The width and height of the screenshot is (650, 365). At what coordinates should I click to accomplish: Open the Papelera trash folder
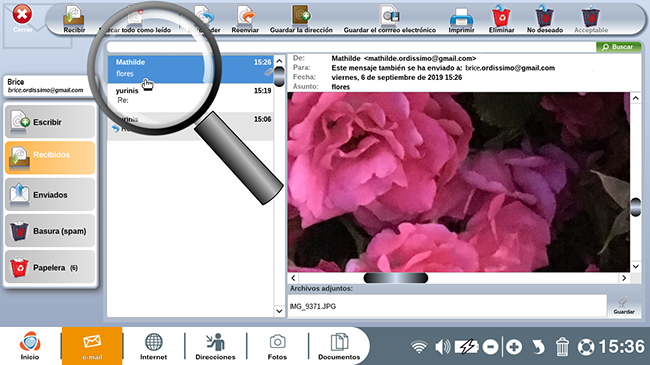click(50, 267)
